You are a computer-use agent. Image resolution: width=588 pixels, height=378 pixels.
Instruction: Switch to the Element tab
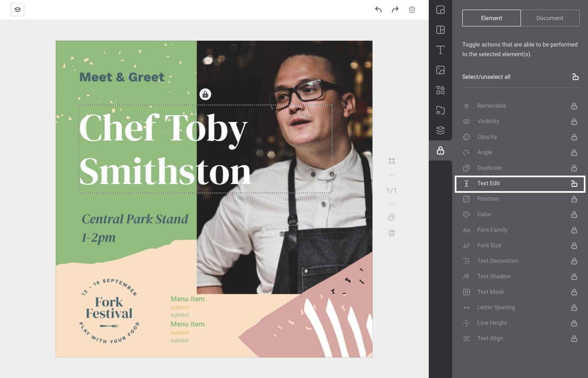tap(491, 18)
